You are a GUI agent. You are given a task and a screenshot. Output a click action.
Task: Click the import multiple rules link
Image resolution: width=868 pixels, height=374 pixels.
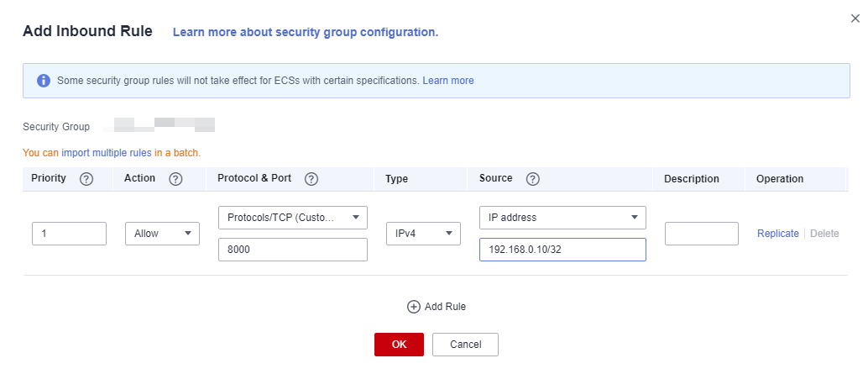click(107, 153)
